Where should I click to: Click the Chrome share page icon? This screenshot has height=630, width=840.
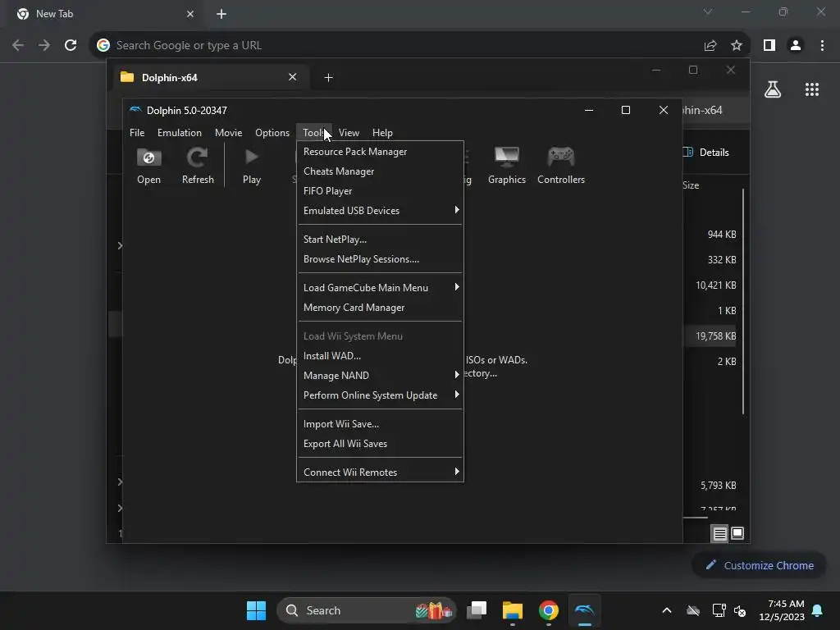point(710,46)
